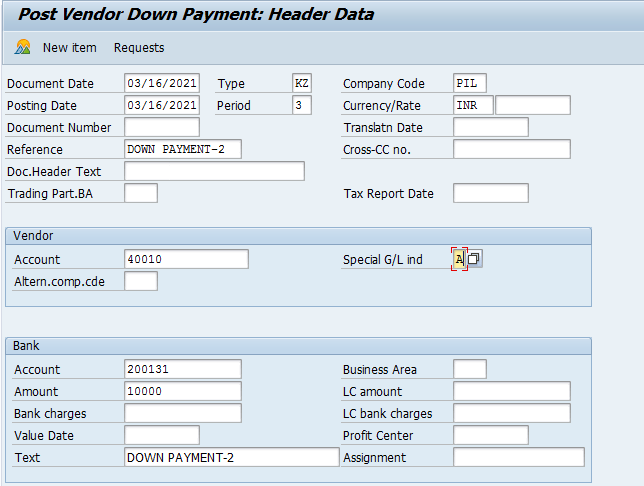Image resolution: width=644 pixels, height=486 pixels.
Task: Click the Period field showing 3
Action: pos(301,105)
